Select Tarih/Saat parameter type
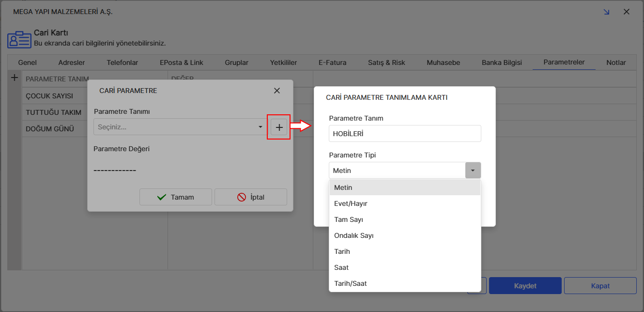This screenshot has height=312, width=644. (350, 283)
